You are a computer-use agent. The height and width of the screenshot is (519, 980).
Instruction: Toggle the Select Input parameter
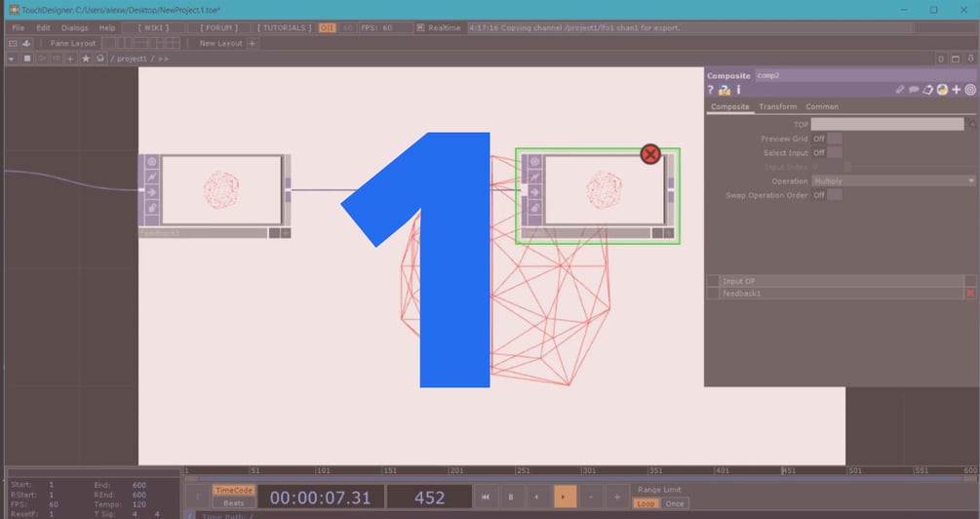834,152
